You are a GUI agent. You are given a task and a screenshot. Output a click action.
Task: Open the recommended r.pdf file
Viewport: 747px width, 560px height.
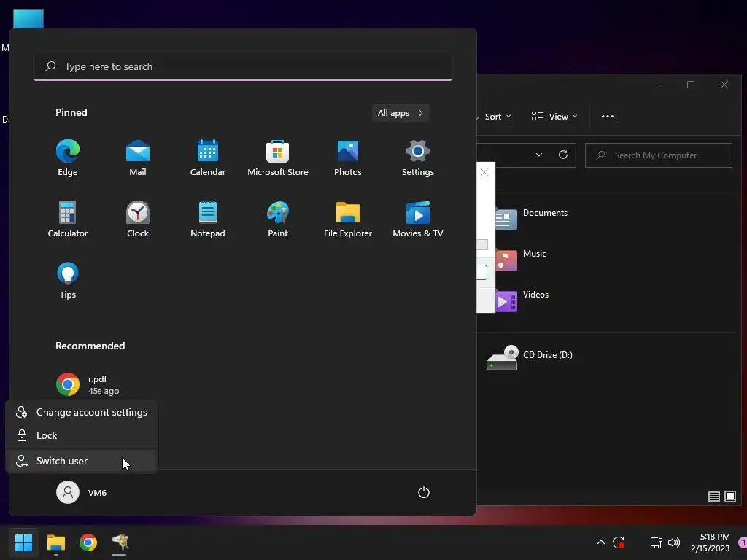(x=88, y=385)
